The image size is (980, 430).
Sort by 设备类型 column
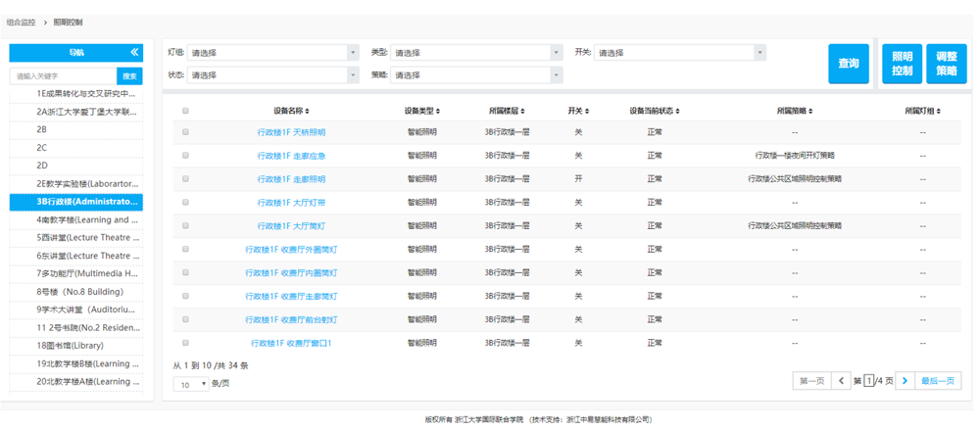point(421,111)
